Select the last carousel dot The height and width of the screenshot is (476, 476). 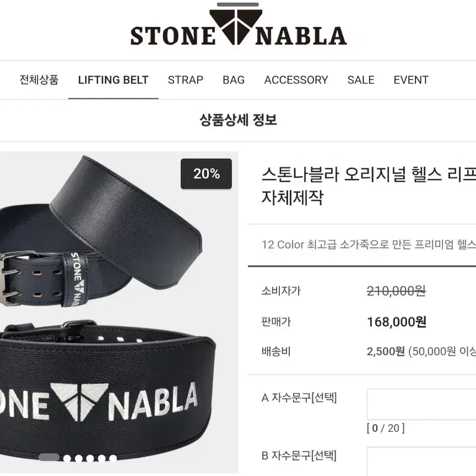[113, 458]
